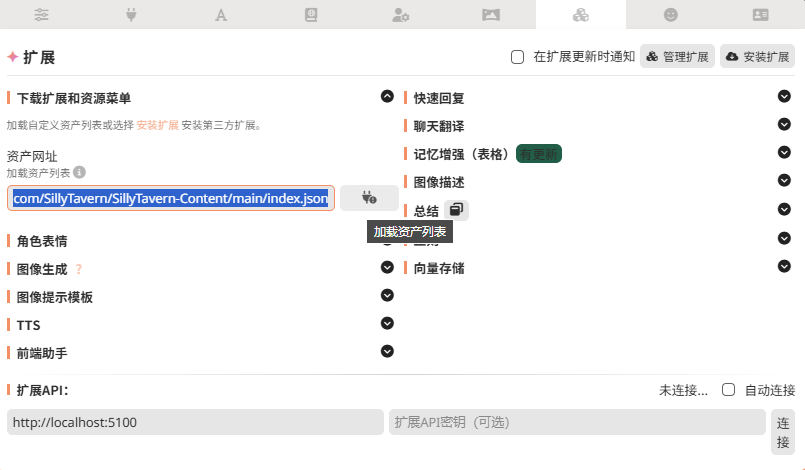Open the background image icon
Viewport: 805px width, 470px height.
pyautogui.click(x=490, y=15)
